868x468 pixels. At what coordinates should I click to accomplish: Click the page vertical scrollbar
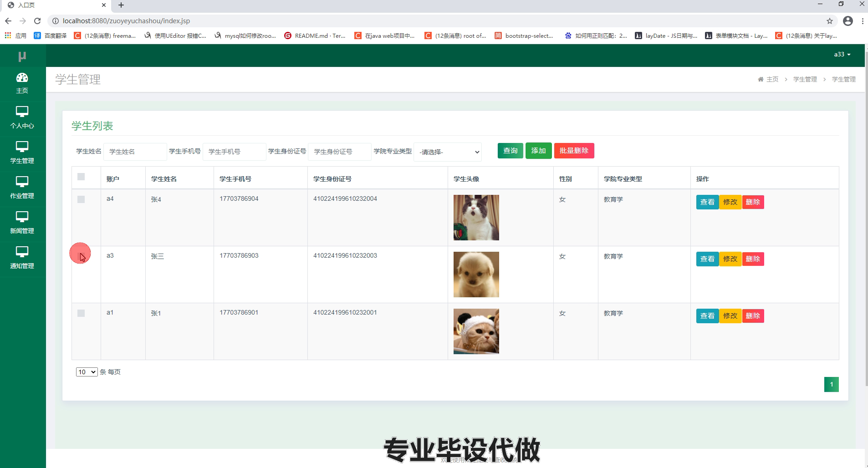click(x=866, y=219)
